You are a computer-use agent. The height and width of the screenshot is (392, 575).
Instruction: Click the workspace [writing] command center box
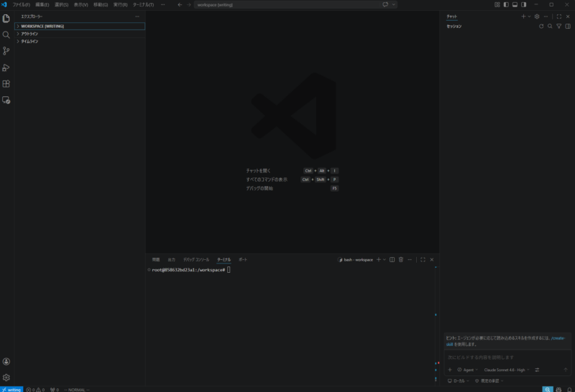coord(288,5)
